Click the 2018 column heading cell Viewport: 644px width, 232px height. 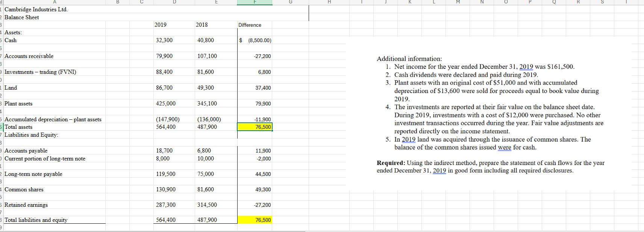click(x=202, y=25)
